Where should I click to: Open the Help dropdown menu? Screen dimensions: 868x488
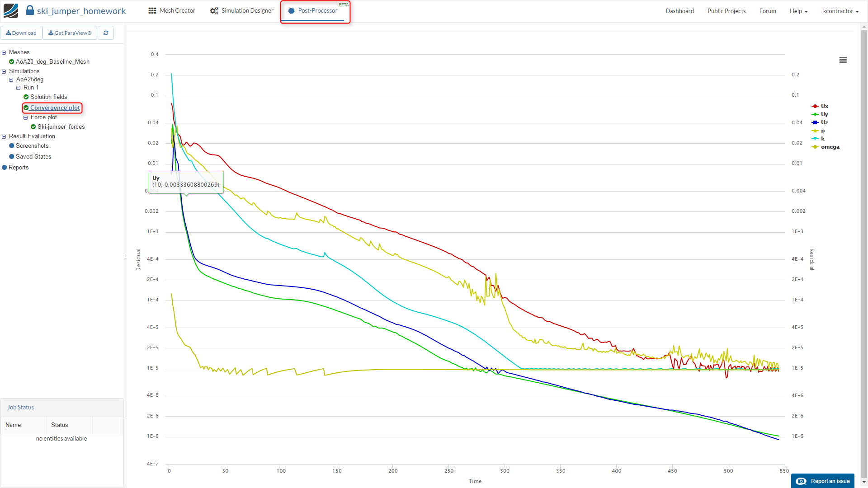click(798, 11)
